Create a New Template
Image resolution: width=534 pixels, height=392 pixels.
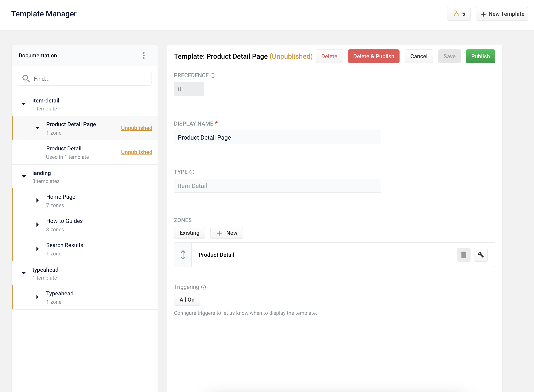(502, 14)
